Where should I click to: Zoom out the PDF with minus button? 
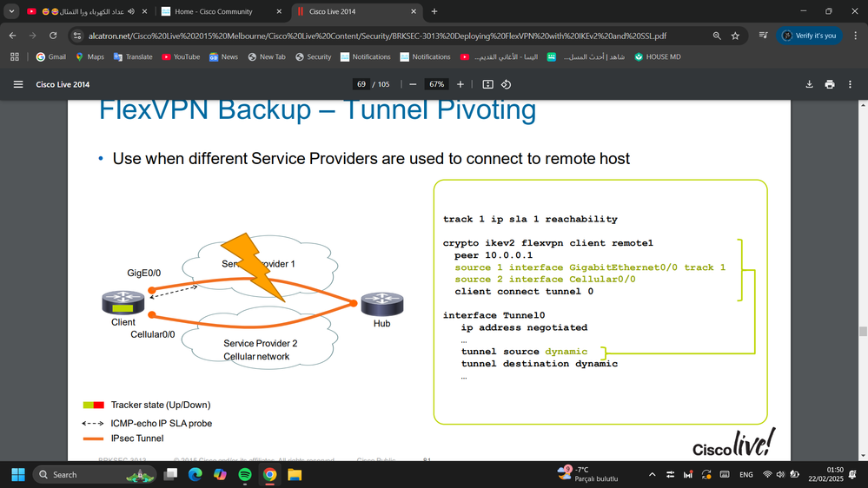pos(413,84)
